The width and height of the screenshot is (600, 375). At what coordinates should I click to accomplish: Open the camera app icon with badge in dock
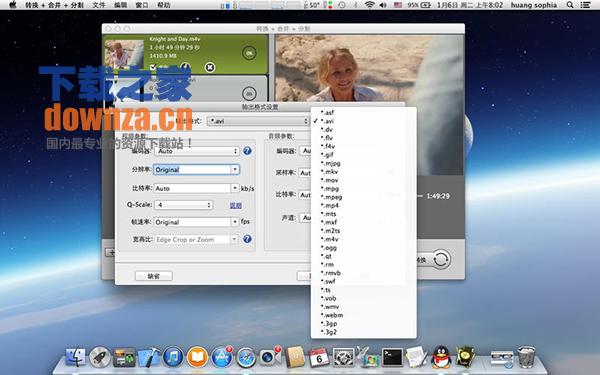click(x=270, y=357)
